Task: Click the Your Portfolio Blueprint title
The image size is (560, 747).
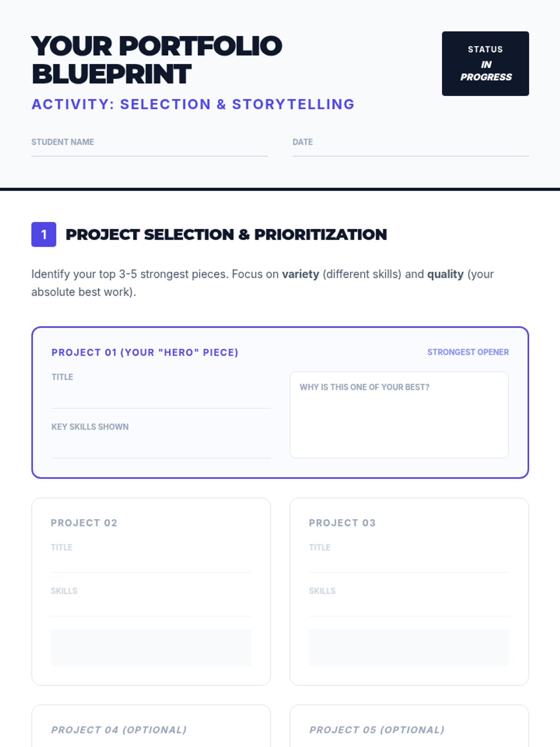Action: click(x=157, y=60)
